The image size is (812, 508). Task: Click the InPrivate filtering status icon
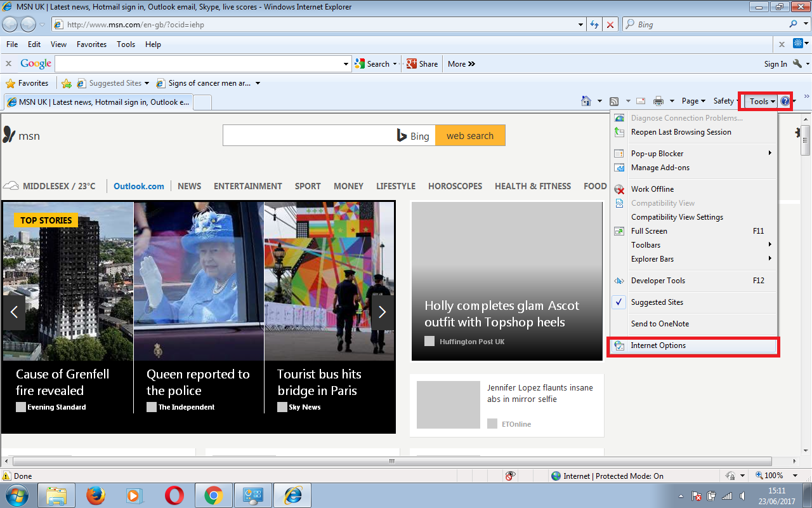click(510, 476)
